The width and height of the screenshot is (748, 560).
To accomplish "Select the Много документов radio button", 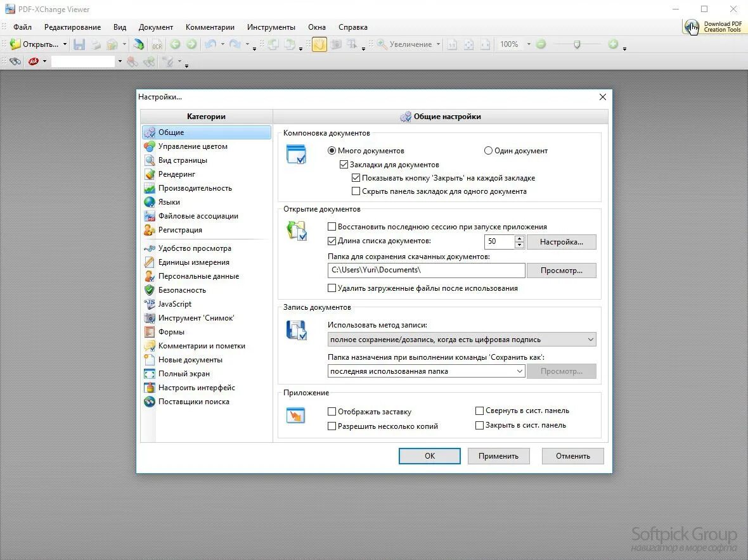I will [332, 151].
